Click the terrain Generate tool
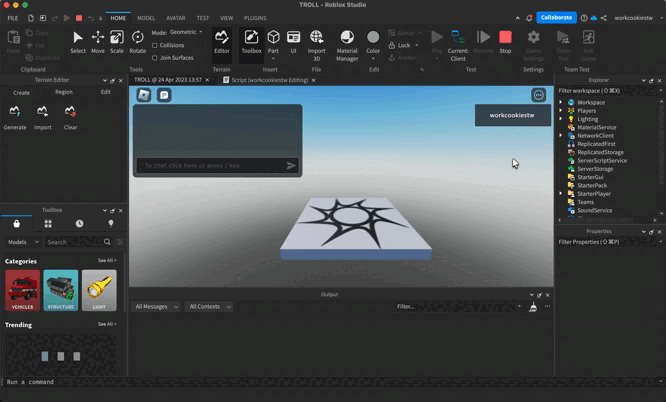This screenshot has height=402, width=666. pyautogui.click(x=15, y=118)
